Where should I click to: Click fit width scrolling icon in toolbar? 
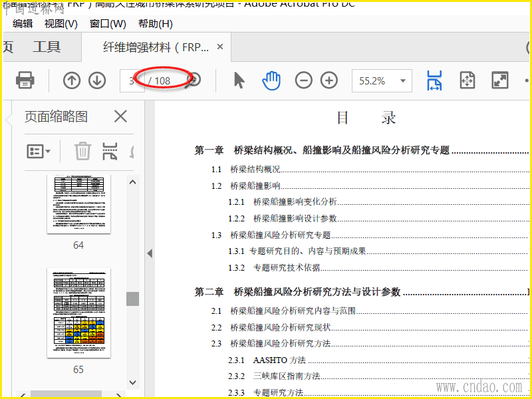(x=434, y=80)
